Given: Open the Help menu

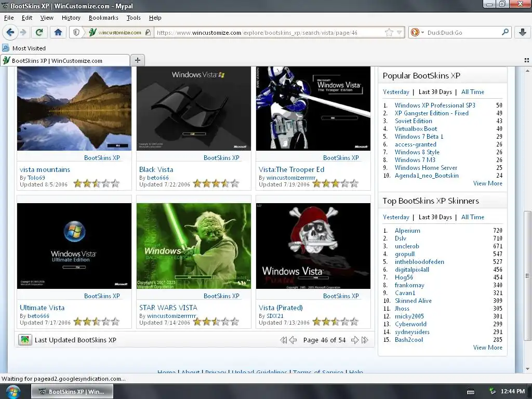Looking at the screenshot, I should (155, 18).
